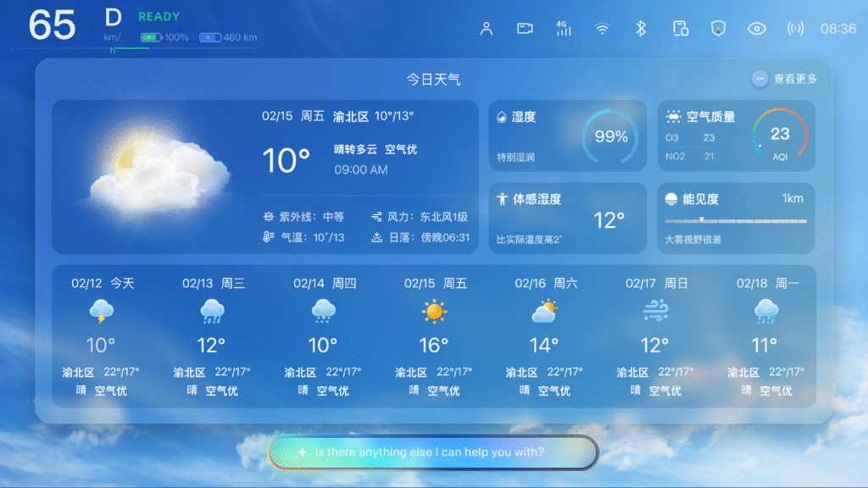868x488 pixels.
Task: Select the 02/13 周三 rain icon
Action: click(x=212, y=312)
